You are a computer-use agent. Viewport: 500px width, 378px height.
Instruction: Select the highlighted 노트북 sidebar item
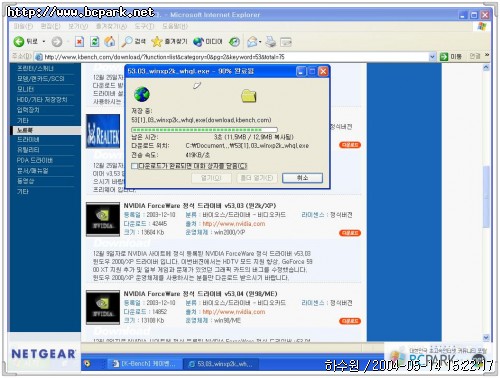click(x=45, y=130)
